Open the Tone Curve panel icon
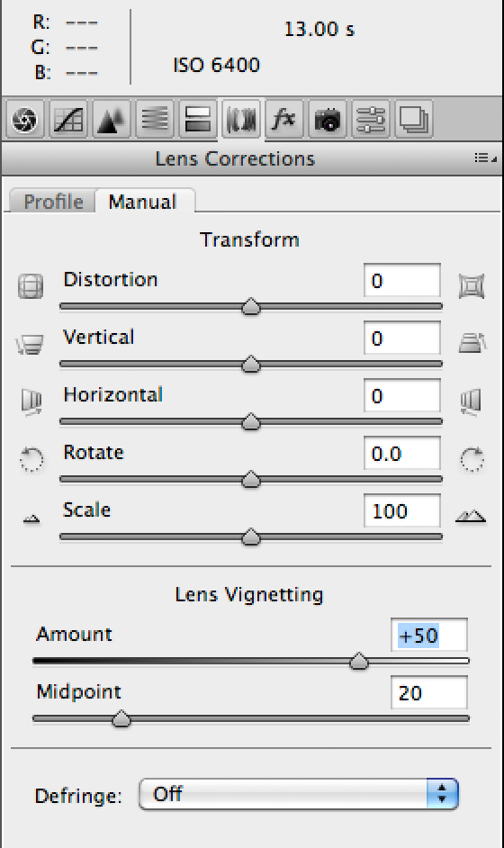This screenshot has height=848, width=504. tap(68, 120)
